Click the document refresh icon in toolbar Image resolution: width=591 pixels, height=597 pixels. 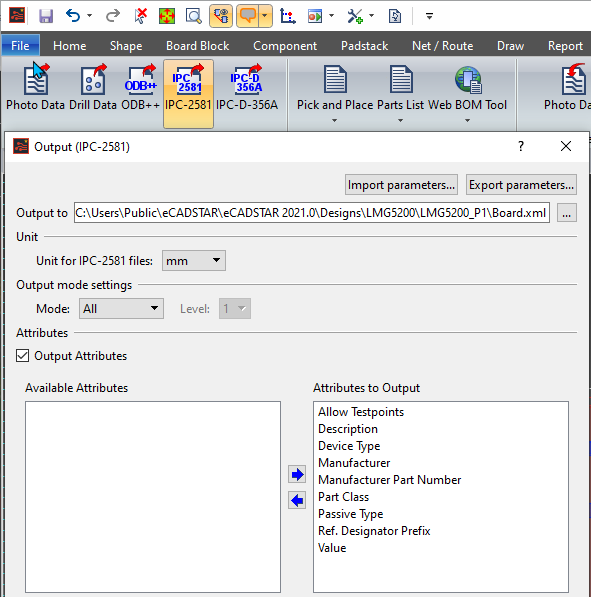point(395,16)
